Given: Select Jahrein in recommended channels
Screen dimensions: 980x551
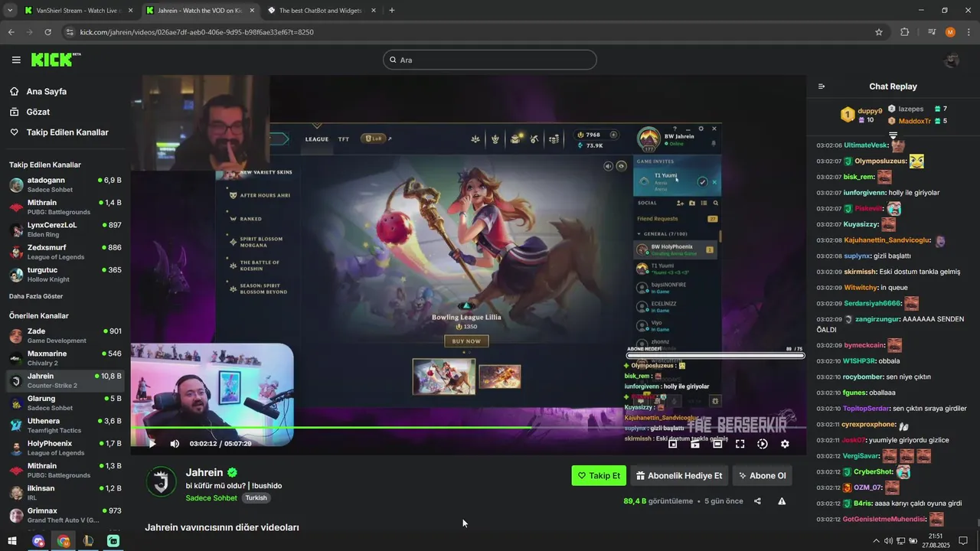Looking at the screenshot, I should point(65,380).
